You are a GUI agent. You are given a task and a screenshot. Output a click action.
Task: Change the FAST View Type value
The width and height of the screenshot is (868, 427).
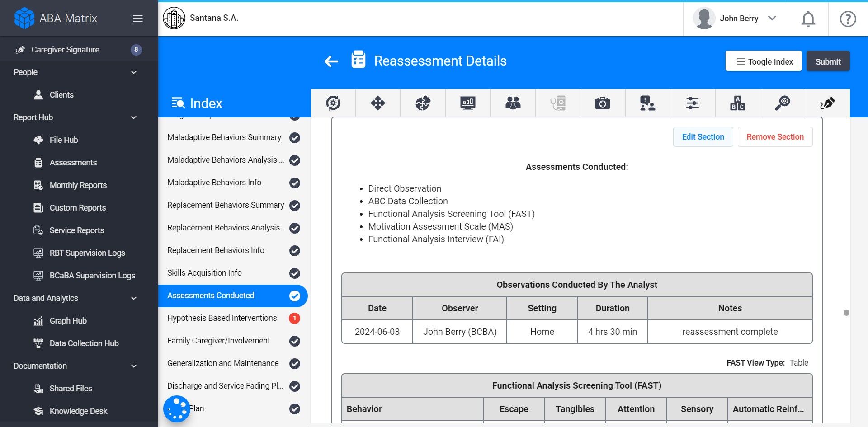coord(799,363)
